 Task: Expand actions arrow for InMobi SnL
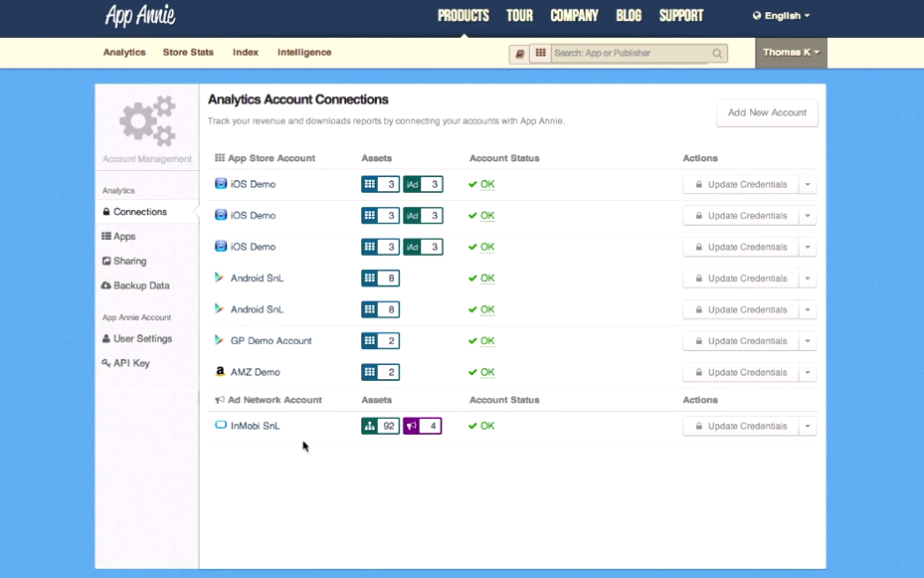(x=808, y=426)
